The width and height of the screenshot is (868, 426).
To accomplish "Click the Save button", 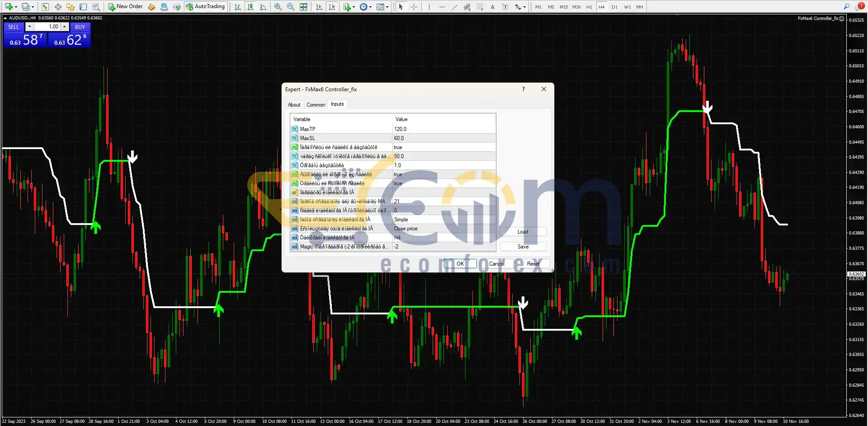I will [523, 247].
